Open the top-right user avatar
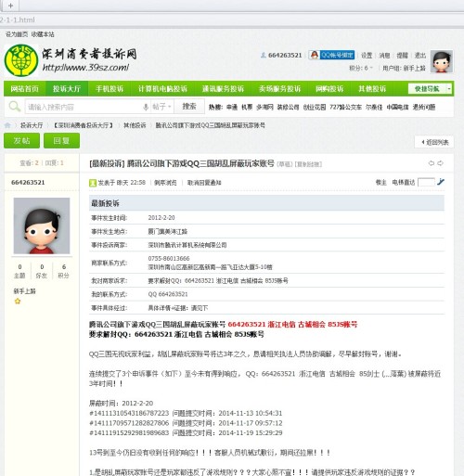The height and width of the screenshot is (476, 464). (442, 61)
